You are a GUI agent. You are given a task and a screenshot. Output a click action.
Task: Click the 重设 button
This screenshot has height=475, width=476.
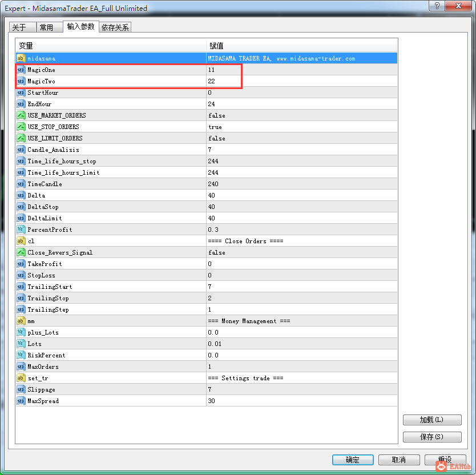point(445,460)
